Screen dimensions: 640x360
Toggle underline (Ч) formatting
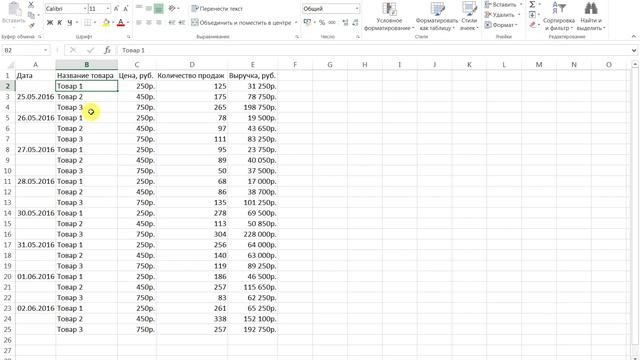(69, 22)
